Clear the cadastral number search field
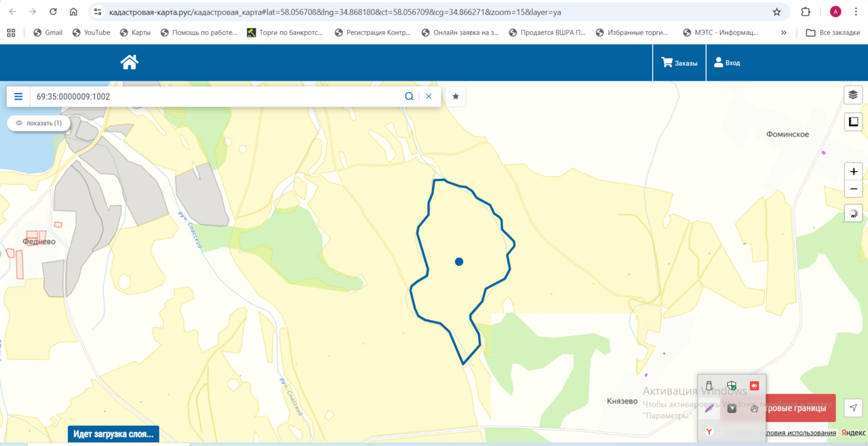This screenshot has height=446, width=868. tap(429, 96)
